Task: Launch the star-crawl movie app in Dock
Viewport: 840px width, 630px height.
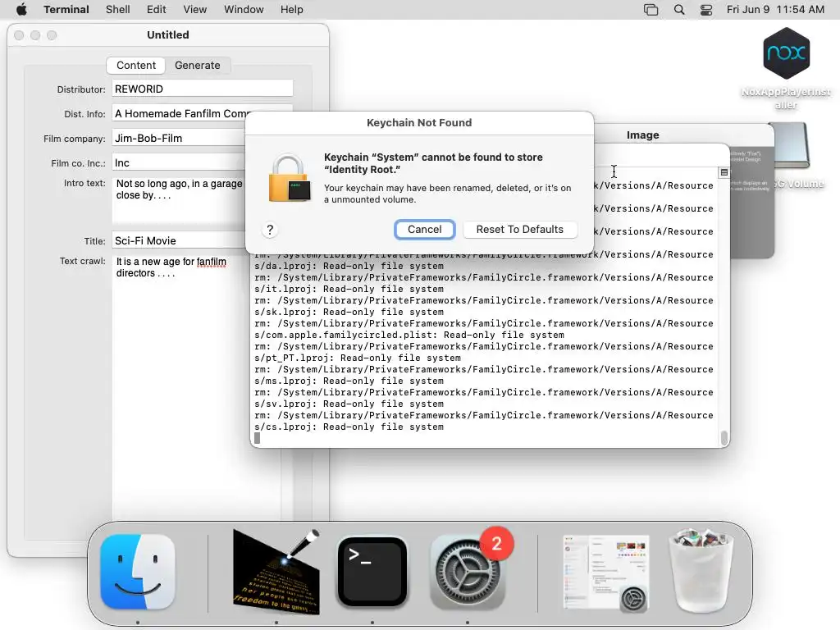Action: [x=276, y=572]
